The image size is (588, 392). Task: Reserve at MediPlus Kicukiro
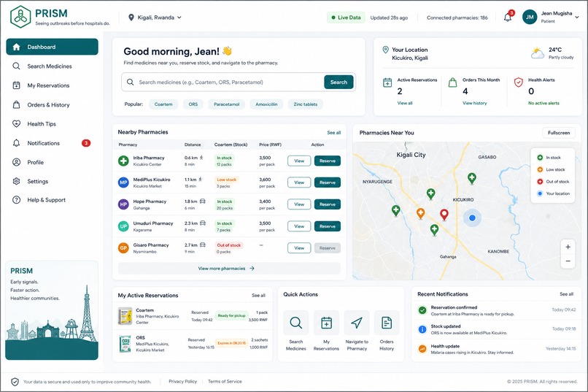pos(328,182)
